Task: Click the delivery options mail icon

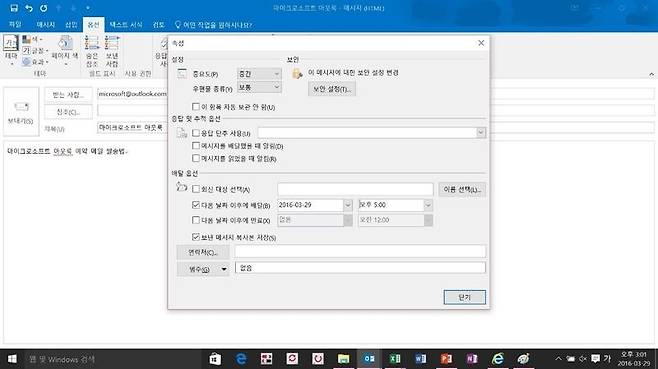Action: pos(182,187)
